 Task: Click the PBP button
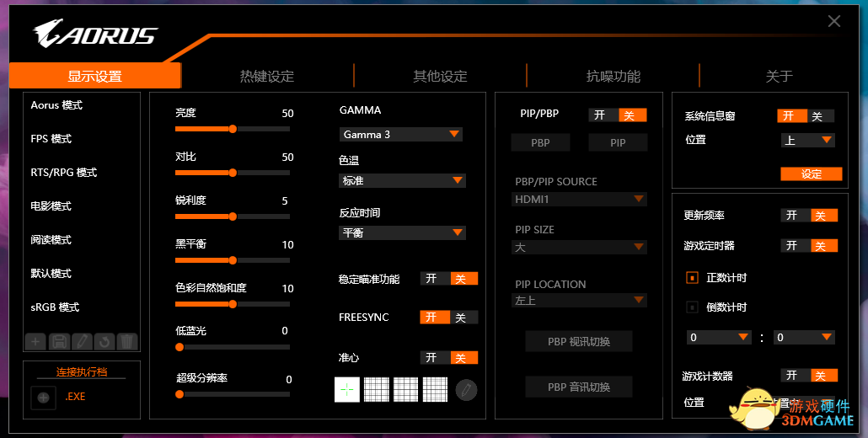(x=540, y=142)
